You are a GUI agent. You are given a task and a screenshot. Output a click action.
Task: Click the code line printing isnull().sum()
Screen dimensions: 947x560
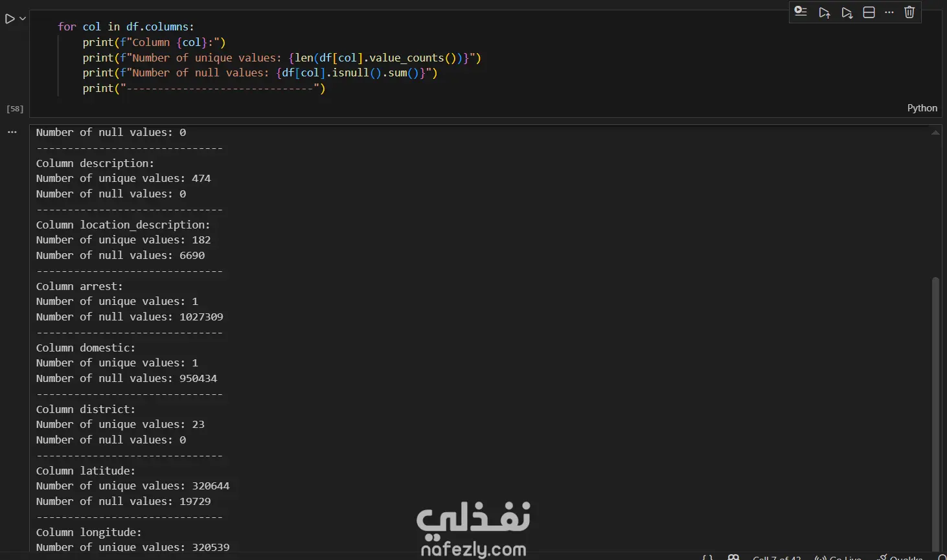260,73
